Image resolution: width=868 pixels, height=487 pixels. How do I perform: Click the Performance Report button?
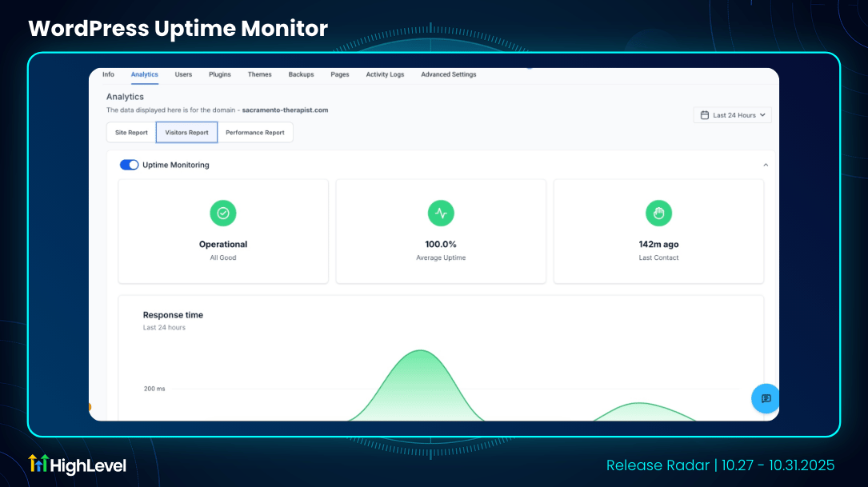(255, 133)
